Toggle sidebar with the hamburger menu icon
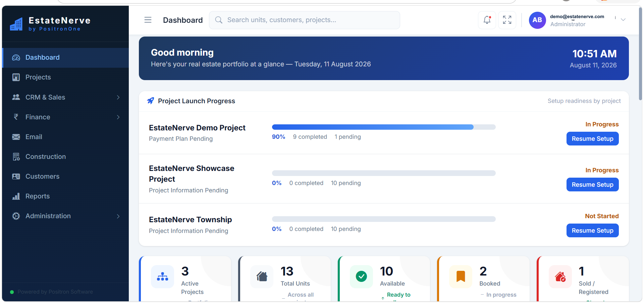The width and height of the screenshot is (644, 303). click(148, 20)
